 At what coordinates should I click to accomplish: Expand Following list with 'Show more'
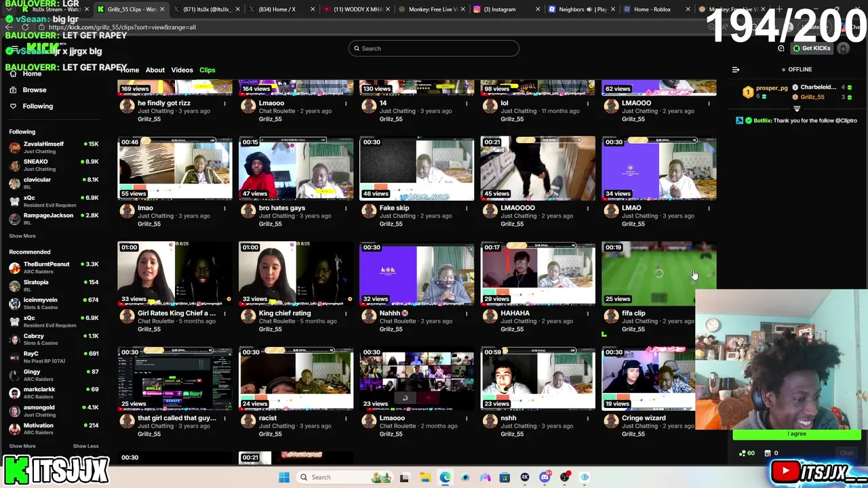(x=22, y=236)
